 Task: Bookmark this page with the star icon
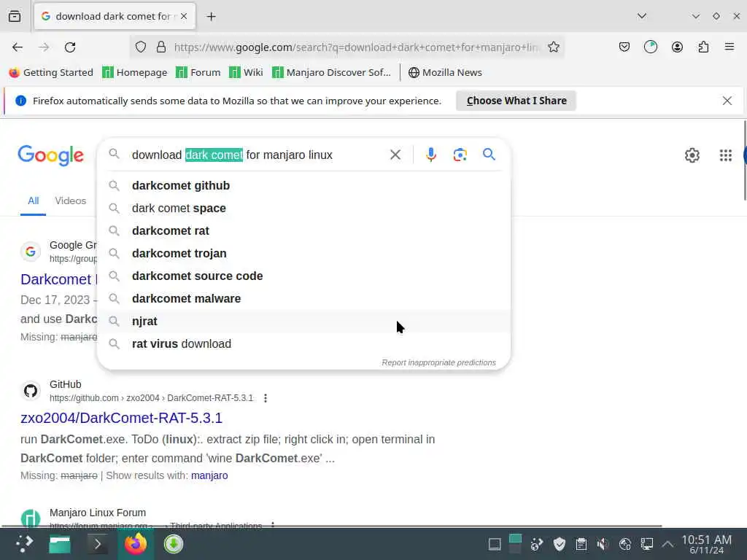pos(554,47)
